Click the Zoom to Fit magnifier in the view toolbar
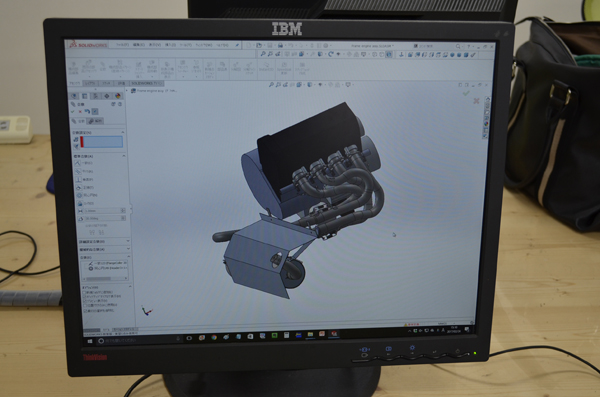The width and height of the screenshot is (600, 397). pos(271,85)
